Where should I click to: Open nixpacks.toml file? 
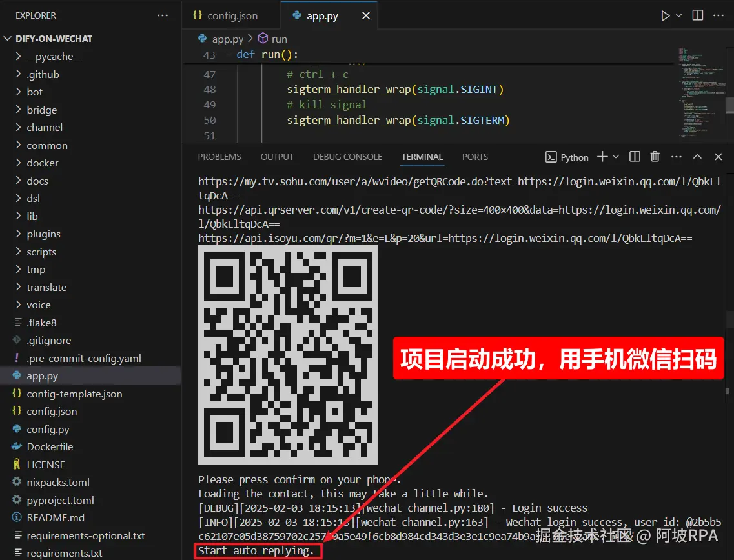(90, 483)
